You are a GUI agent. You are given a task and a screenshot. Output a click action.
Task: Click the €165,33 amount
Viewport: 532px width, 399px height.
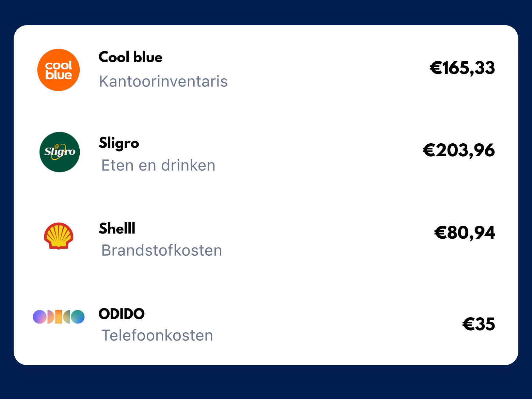tap(462, 68)
